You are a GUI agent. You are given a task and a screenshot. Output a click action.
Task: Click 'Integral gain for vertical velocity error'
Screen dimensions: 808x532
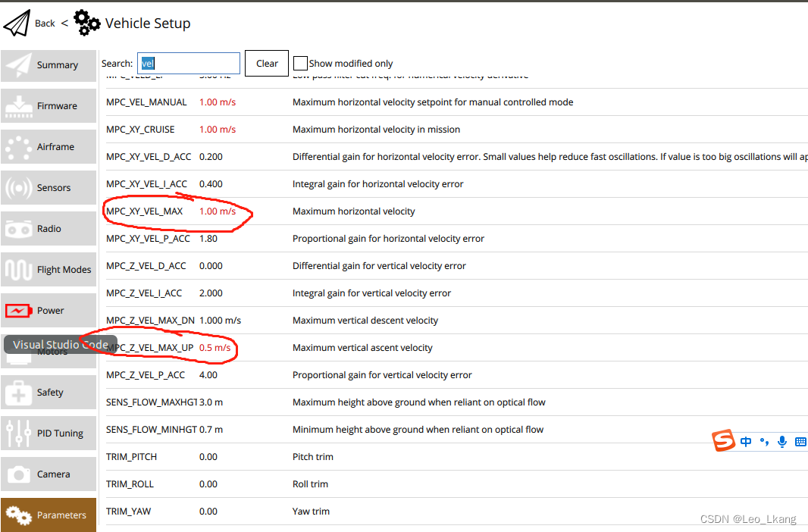pos(371,293)
